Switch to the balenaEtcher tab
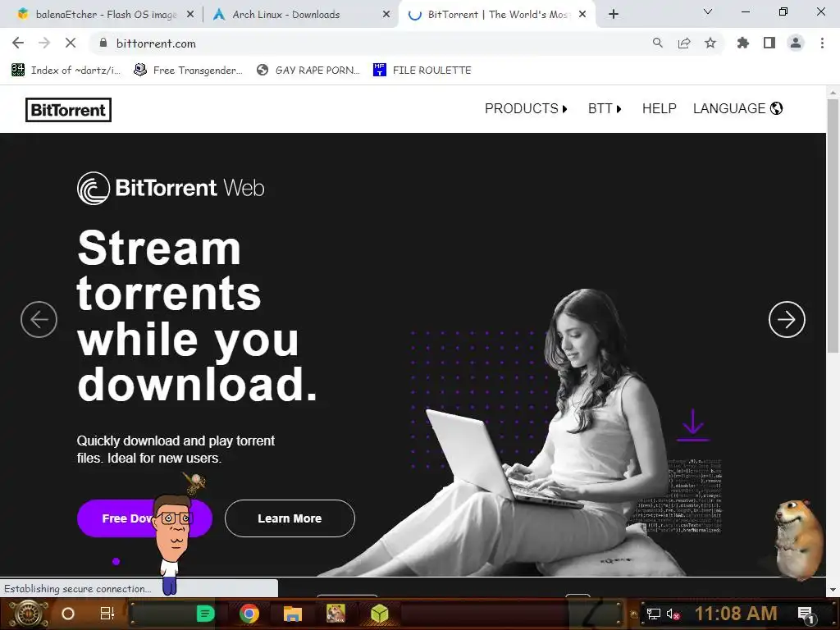 [x=101, y=15]
